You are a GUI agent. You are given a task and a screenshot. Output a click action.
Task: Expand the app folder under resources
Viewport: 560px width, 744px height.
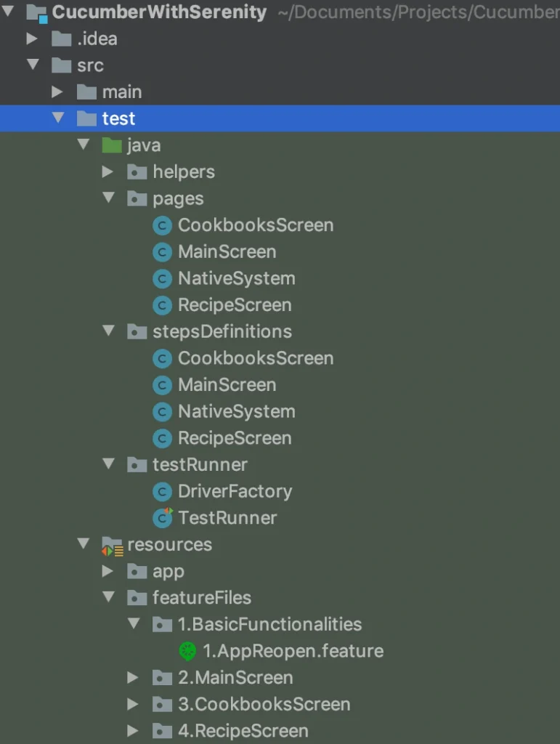107,571
